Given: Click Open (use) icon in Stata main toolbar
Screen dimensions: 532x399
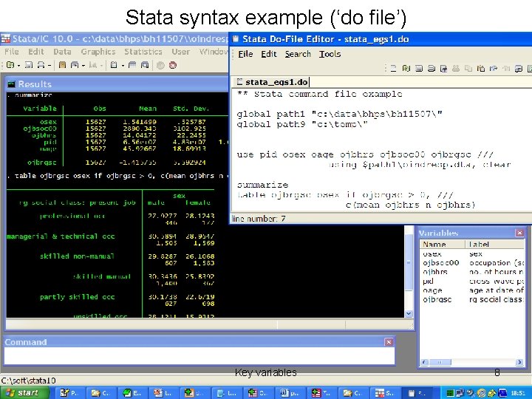Looking at the screenshot, I should tap(10, 65).
